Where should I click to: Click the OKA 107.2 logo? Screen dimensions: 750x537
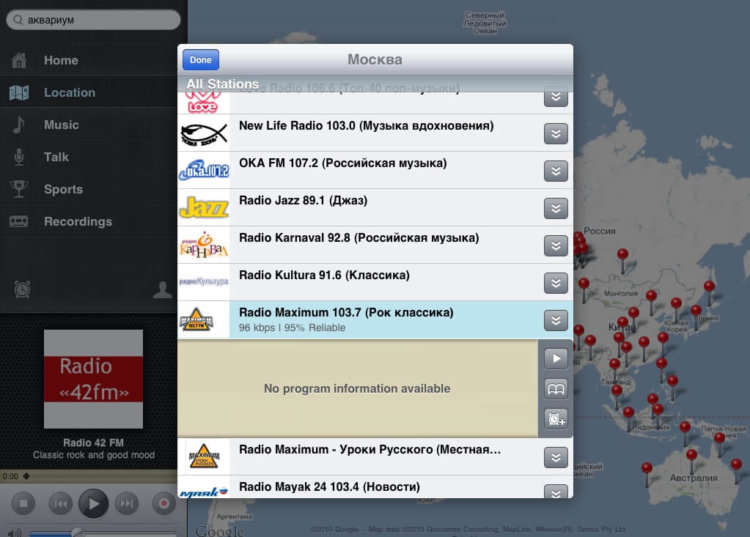tap(204, 170)
